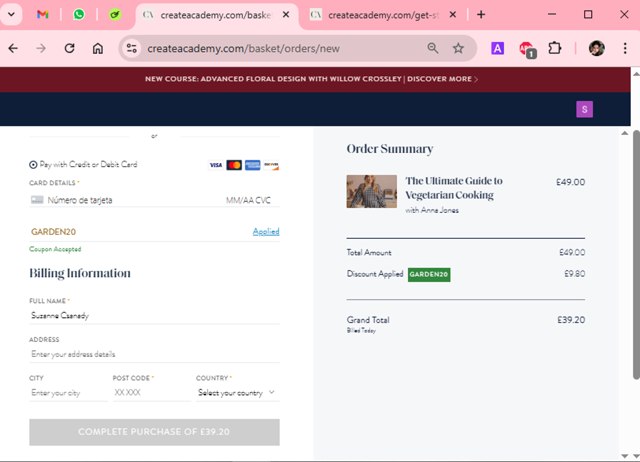
Task: Click the Mastercard logo
Action: point(234,165)
